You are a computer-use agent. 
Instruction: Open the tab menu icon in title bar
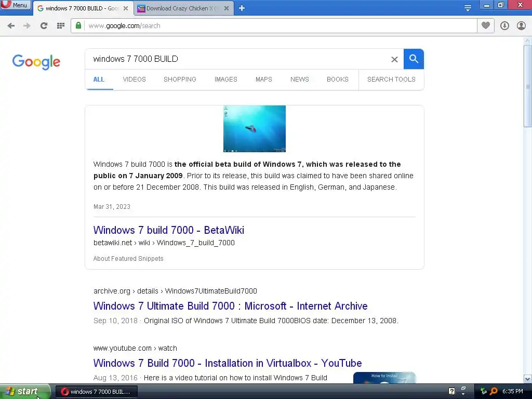tap(468, 8)
